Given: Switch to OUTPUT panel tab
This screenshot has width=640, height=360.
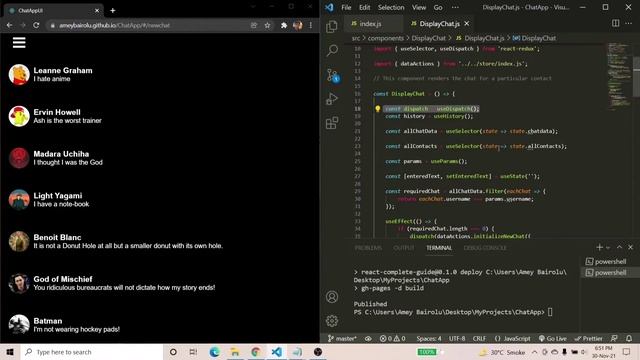Looking at the screenshot, I should [404, 248].
